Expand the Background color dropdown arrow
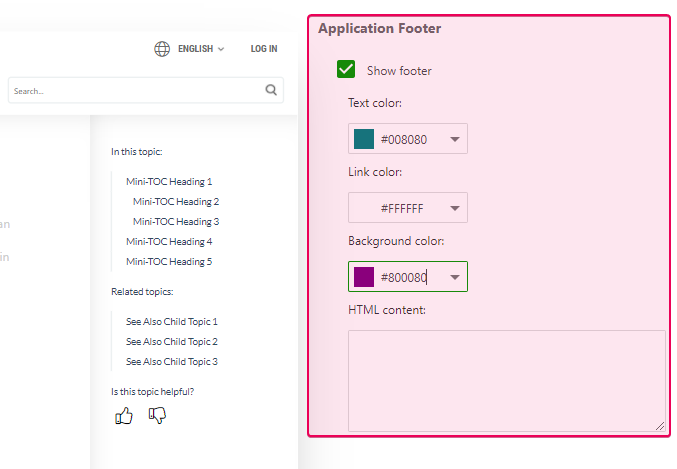Viewport: 677px width, 469px height. [x=455, y=277]
